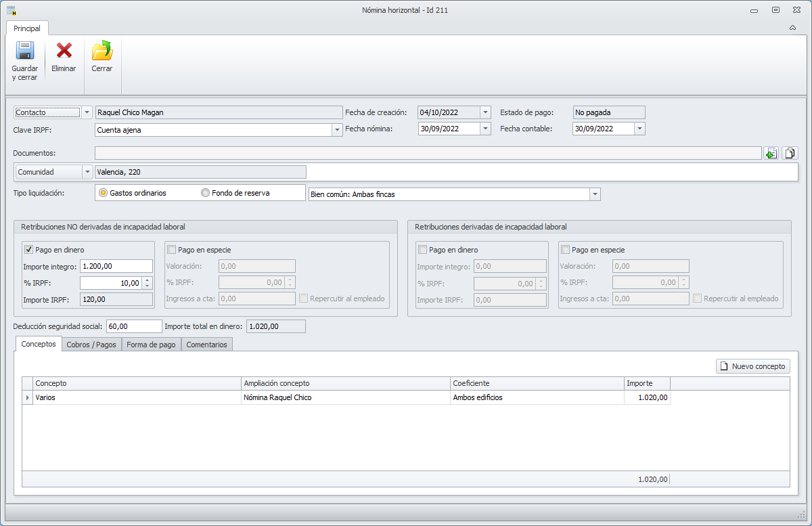The height and width of the screenshot is (526, 812).
Task: Collapse the ribbon with the chevron
Action: 792,28
